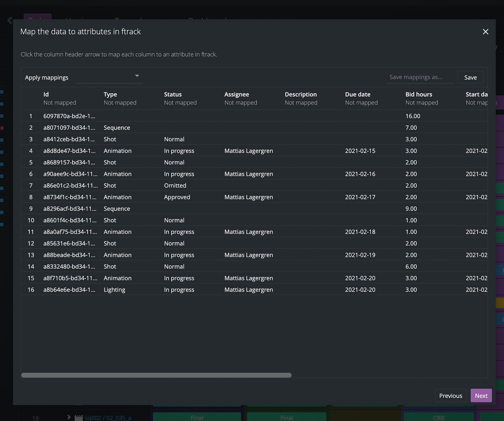
Task: Select Id cell a8734f1c-bd34-11...
Action: (70, 197)
